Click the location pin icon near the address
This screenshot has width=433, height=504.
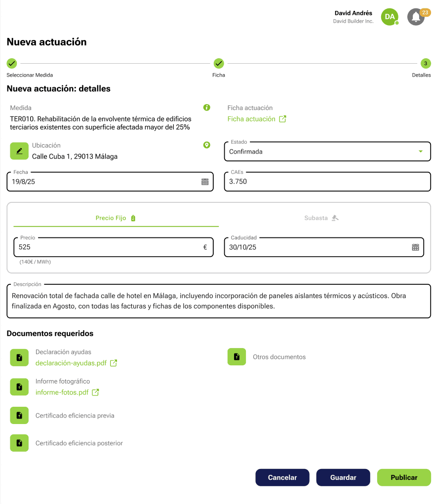click(207, 145)
